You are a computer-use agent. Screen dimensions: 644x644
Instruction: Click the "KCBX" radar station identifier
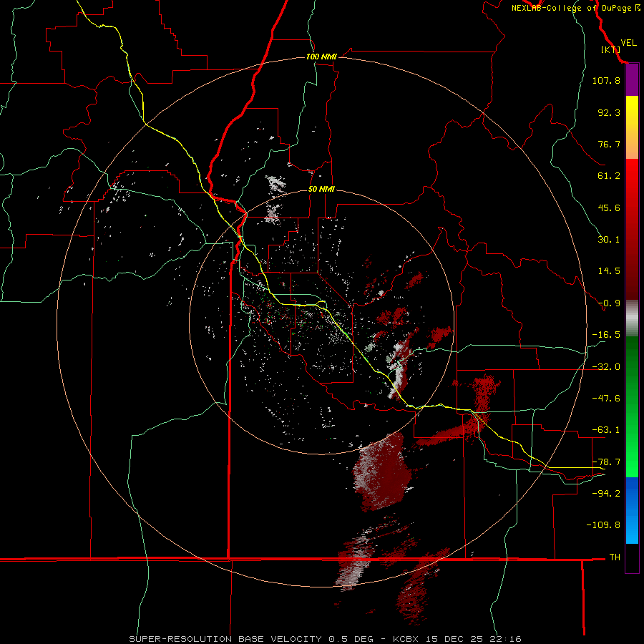tap(406, 639)
